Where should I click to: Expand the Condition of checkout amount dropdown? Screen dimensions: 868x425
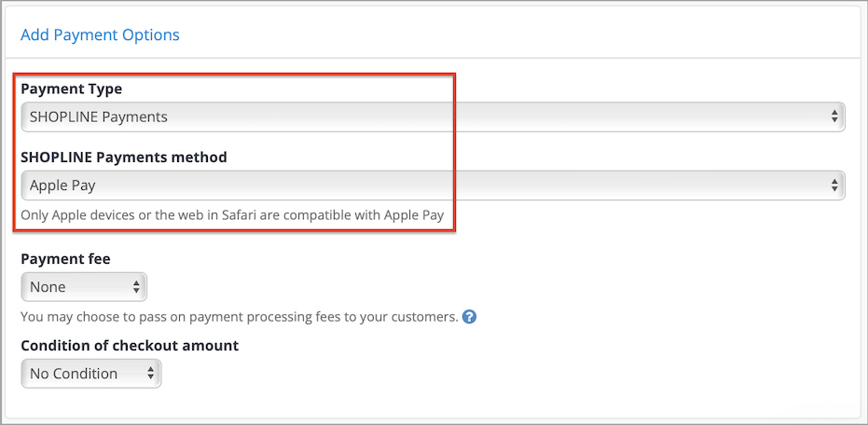pos(91,374)
